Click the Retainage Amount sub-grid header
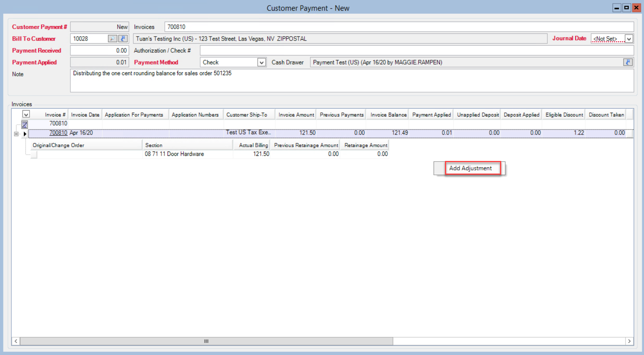This screenshot has width=644, height=355. (x=365, y=145)
